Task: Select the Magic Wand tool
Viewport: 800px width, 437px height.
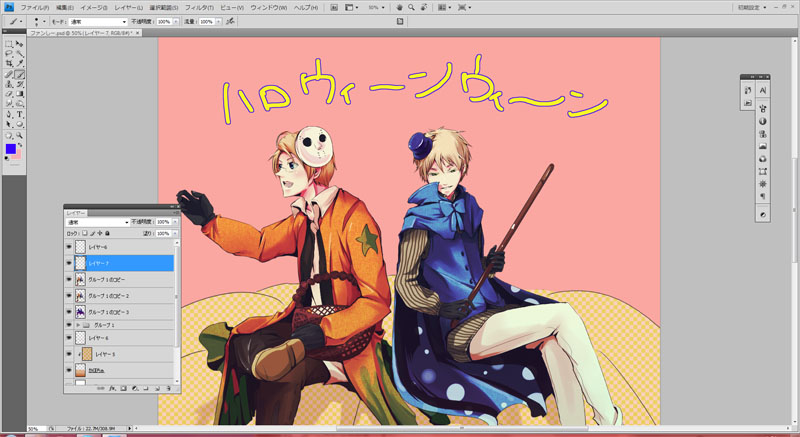Action: 19,54
